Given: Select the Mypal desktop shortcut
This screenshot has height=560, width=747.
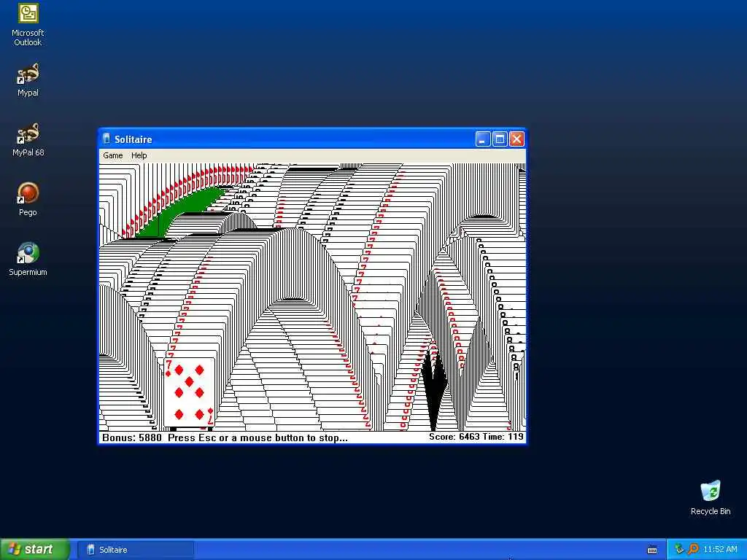Looking at the screenshot, I should point(28,80).
